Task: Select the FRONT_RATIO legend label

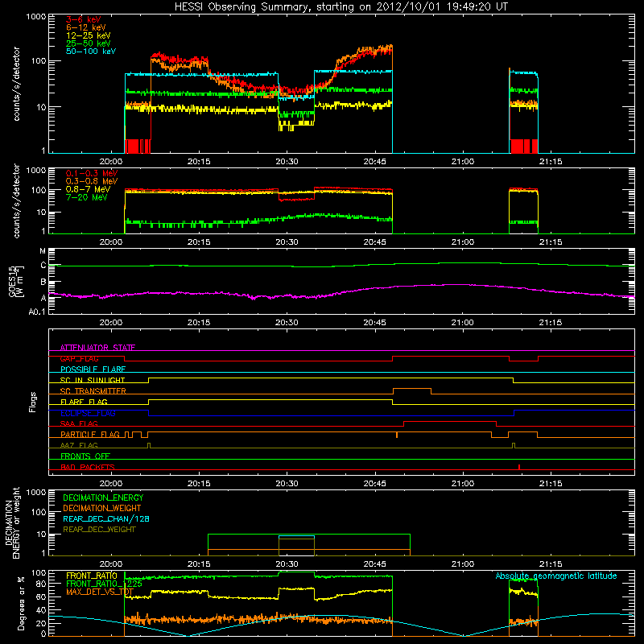Action: pyautogui.click(x=92, y=576)
